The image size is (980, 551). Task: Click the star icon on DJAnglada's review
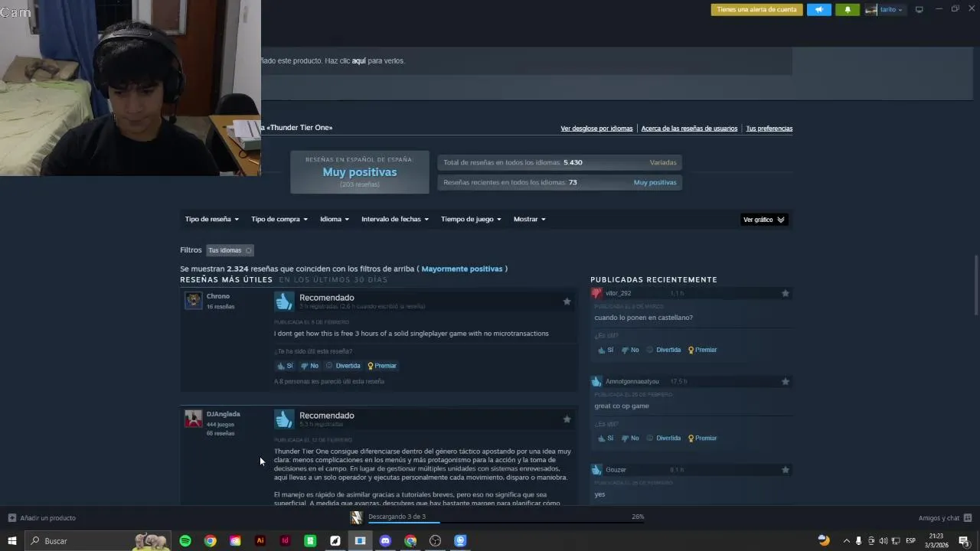(567, 419)
